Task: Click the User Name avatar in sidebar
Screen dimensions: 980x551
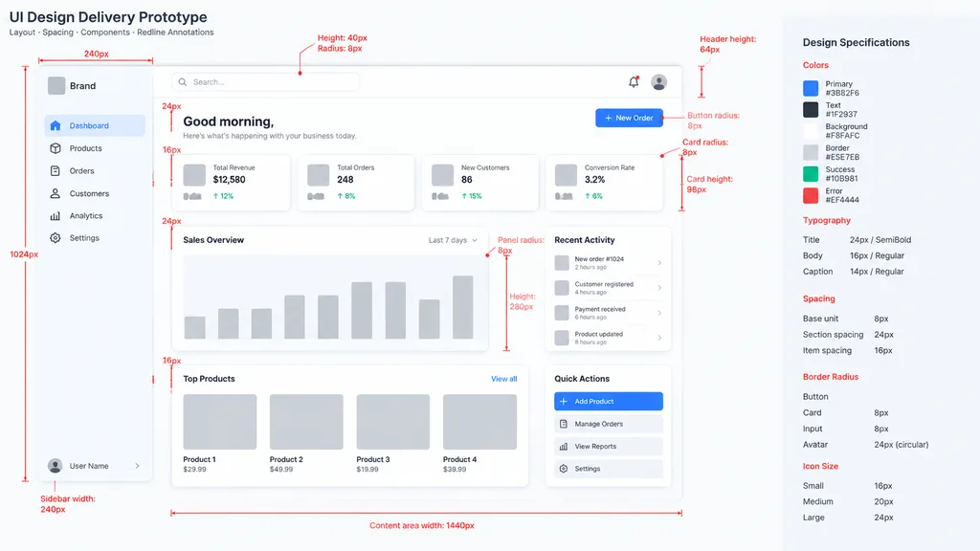Action: [55, 466]
